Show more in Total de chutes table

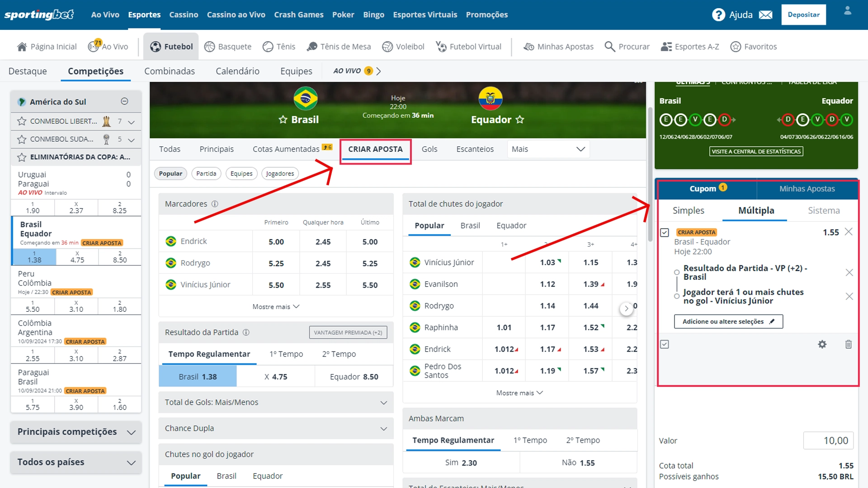(519, 393)
